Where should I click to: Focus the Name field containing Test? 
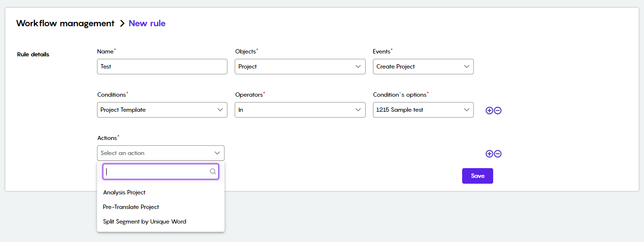[x=162, y=67]
